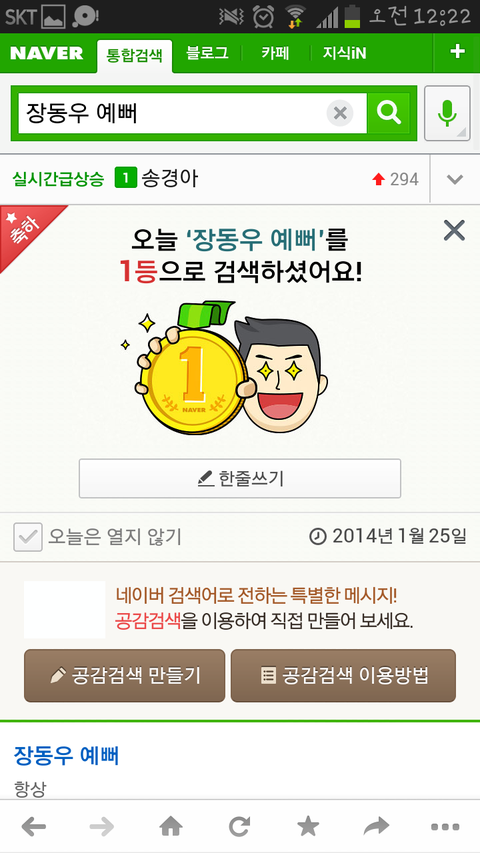Open the plus menu in Naver header
480x853 pixels.
click(457, 52)
